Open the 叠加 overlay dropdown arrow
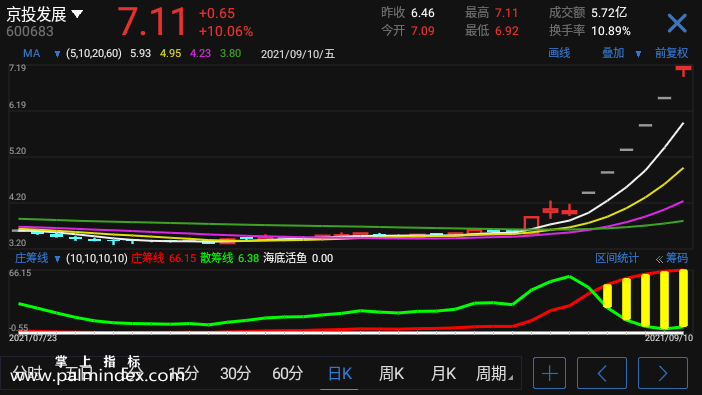Image resolution: width=702 pixels, height=395 pixels. (638, 54)
